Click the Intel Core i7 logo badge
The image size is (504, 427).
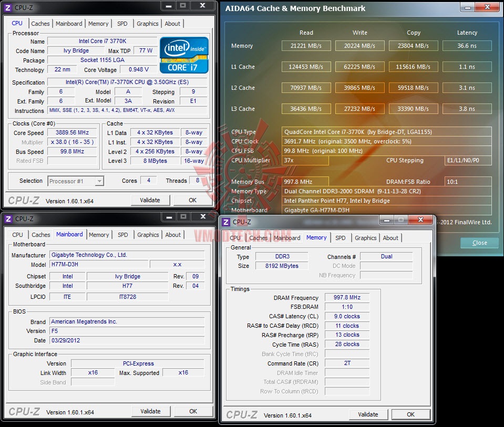(184, 55)
